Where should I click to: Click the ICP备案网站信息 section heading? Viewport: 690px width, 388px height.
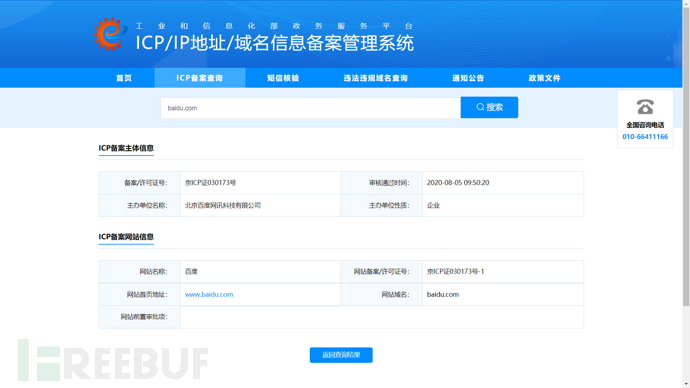pyautogui.click(x=126, y=237)
